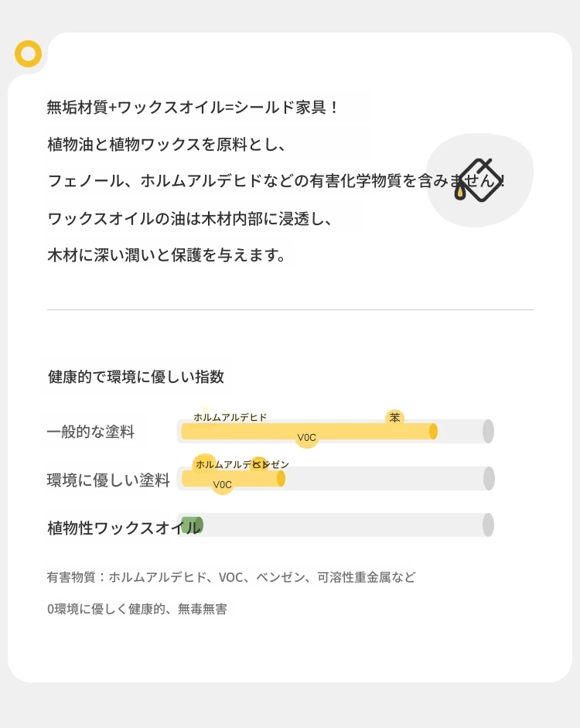Click the ホルムアルデヒド bubble on the eco-friendly paint bar
The height and width of the screenshot is (728, 580).
click(206, 464)
